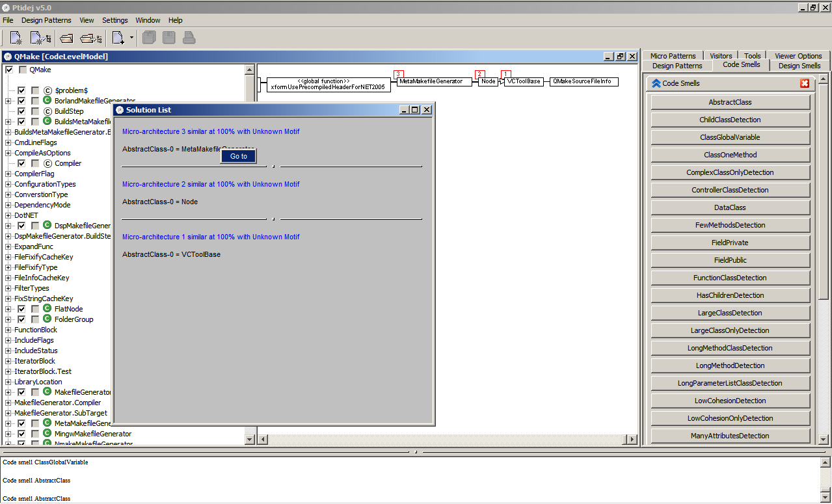This screenshot has width=832, height=504.
Task: Open the dropdown beside the Add File icon
Action: click(131, 37)
